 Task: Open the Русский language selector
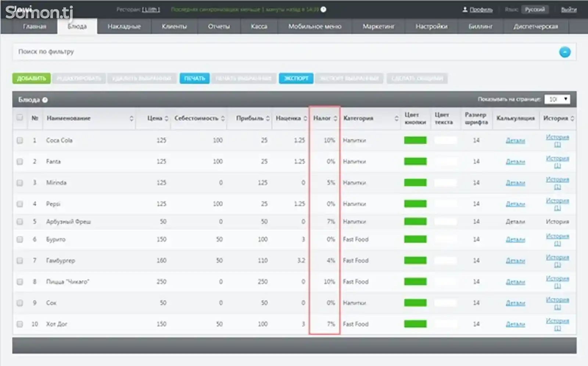[535, 10]
